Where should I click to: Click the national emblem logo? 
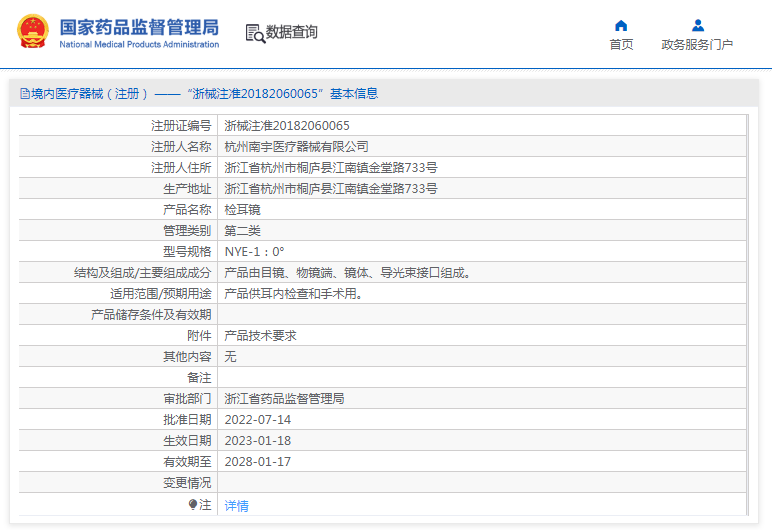[x=33, y=31]
